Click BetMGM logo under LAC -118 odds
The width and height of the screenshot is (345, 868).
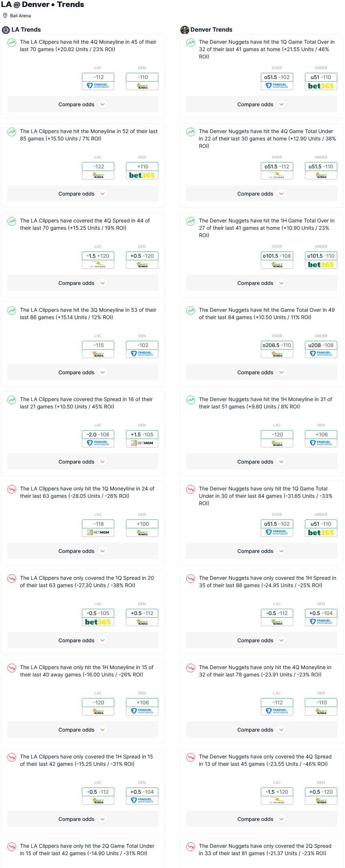click(x=98, y=532)
